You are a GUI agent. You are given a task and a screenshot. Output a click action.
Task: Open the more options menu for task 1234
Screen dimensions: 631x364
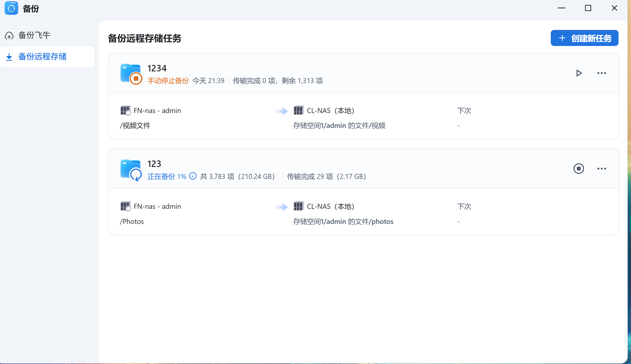[x=601, y=73]
